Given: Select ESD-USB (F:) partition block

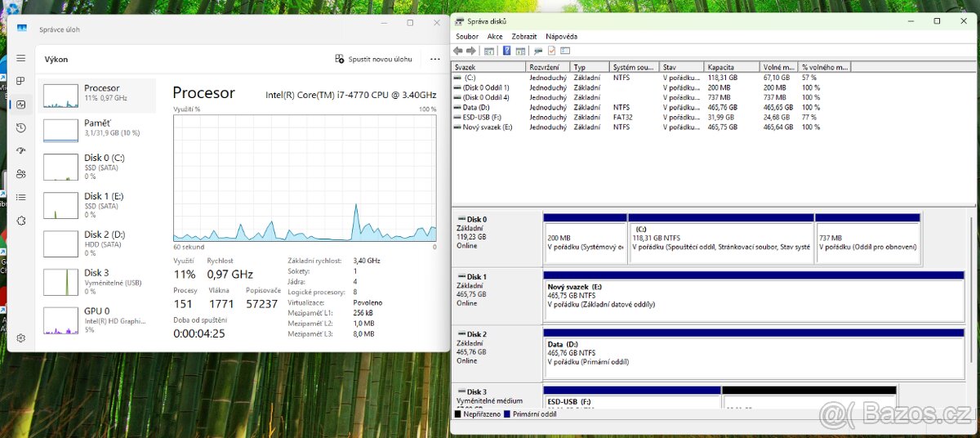Looking at the screenshot, I should (632, 396).
